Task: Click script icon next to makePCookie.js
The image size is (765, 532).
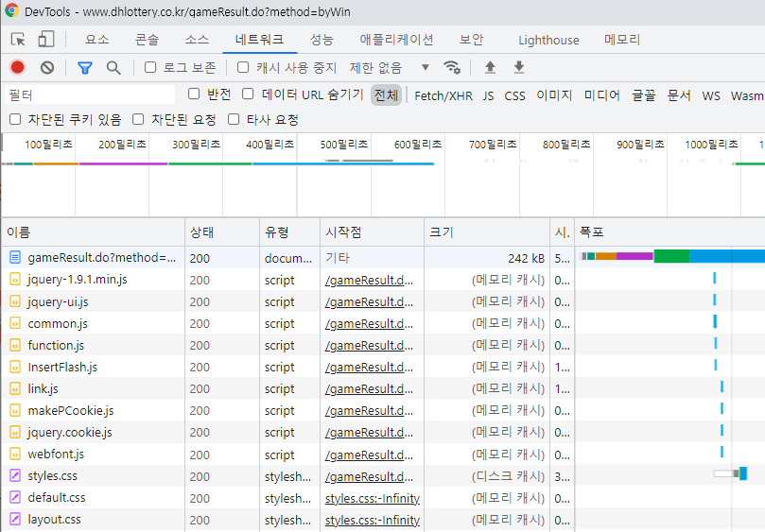Action: pos(15,411)
